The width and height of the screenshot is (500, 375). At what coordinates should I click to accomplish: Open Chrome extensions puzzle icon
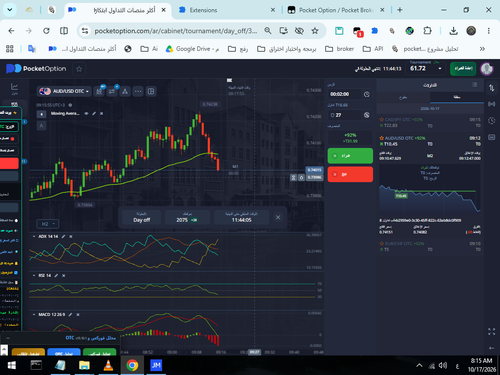[x=427, y=31]
